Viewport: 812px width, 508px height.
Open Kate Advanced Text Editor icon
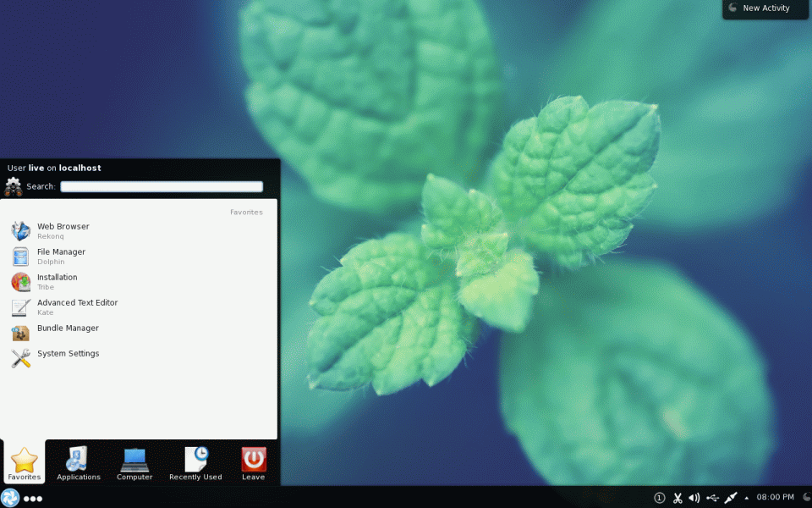point(20,306)
